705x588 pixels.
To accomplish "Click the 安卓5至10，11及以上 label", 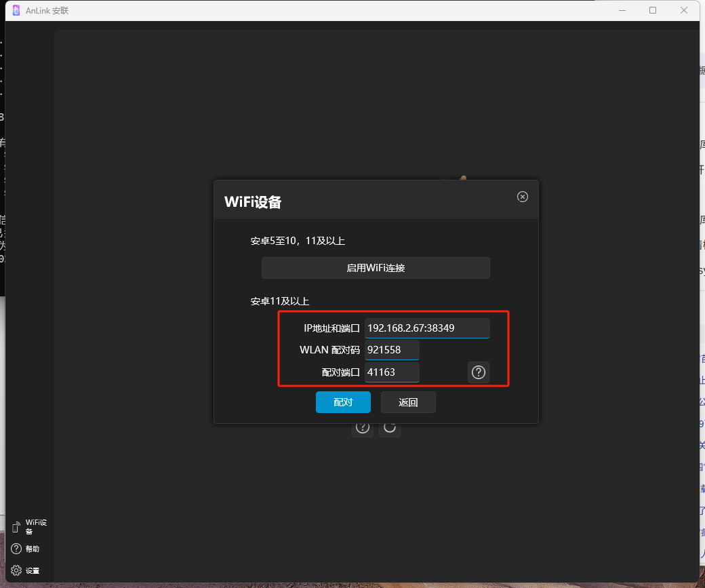I will point(298,241).
